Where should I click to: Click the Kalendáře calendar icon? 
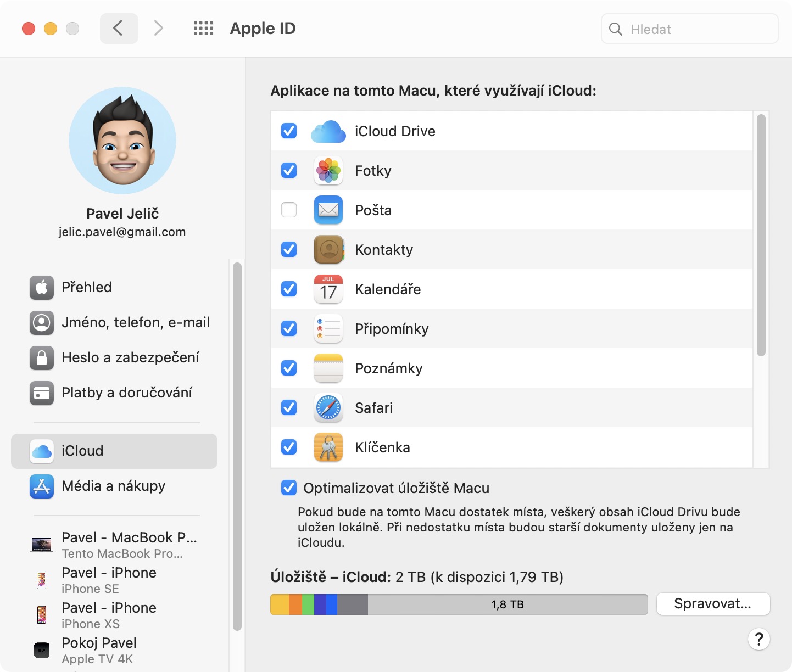[328, 289]
